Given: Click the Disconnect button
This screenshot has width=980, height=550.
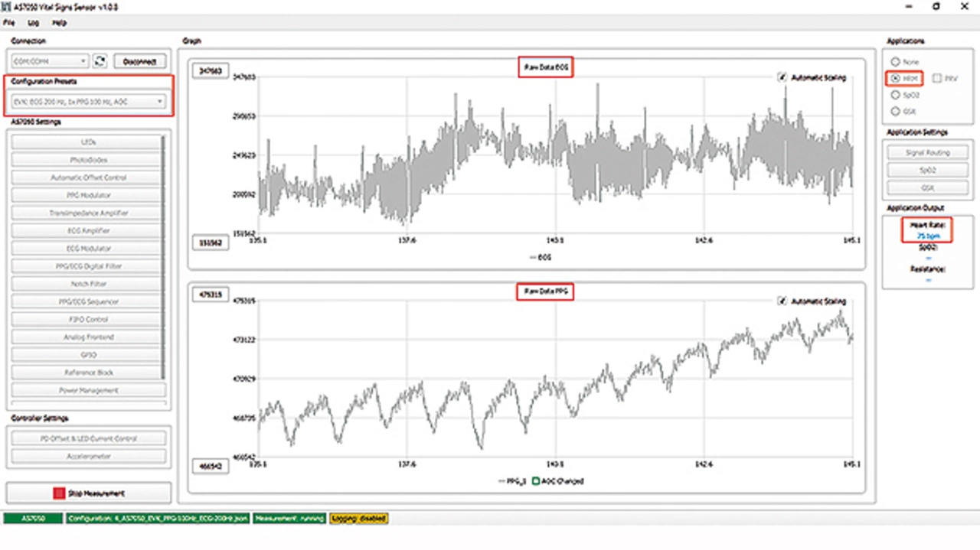Looking at the screenshot, I should pyautogui.click(x=139, y=61).
